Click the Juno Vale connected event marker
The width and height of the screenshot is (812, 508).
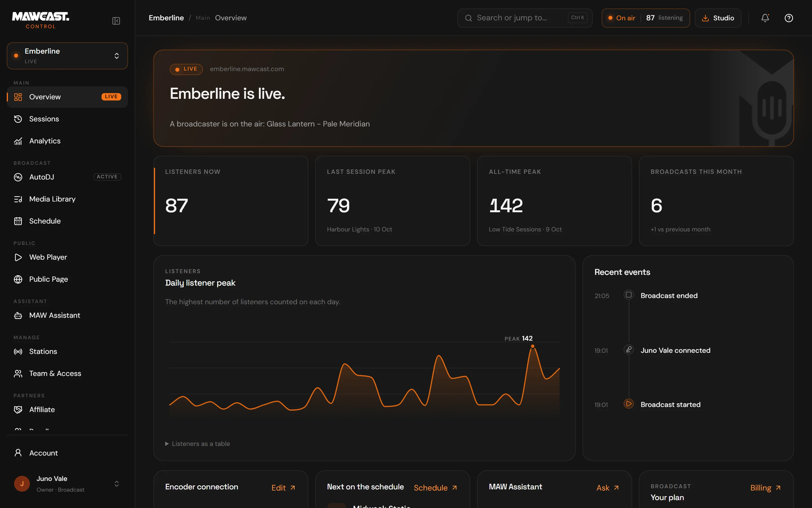click(629, 349)
